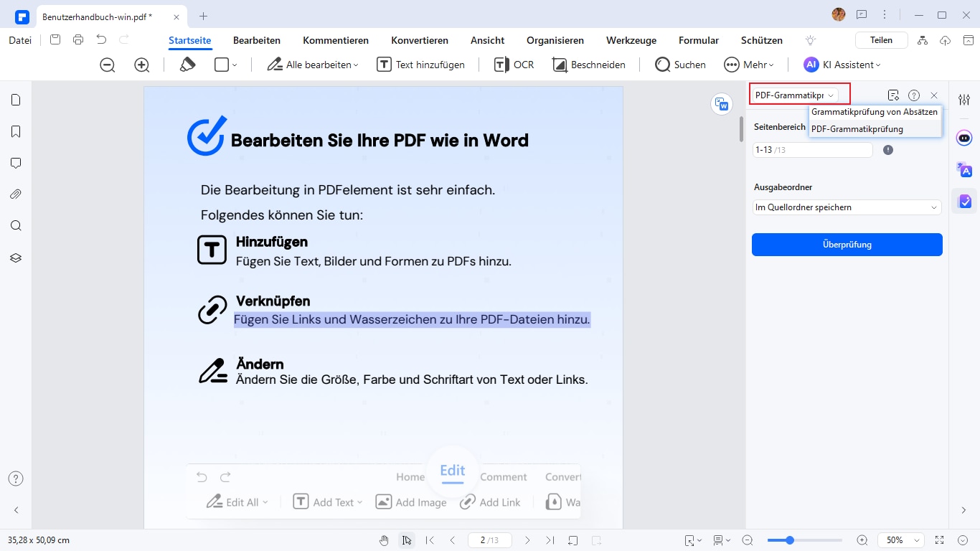Click the zoom out minus in status bar
This screenshot has height=551, width=980.
tap(748, 540)
